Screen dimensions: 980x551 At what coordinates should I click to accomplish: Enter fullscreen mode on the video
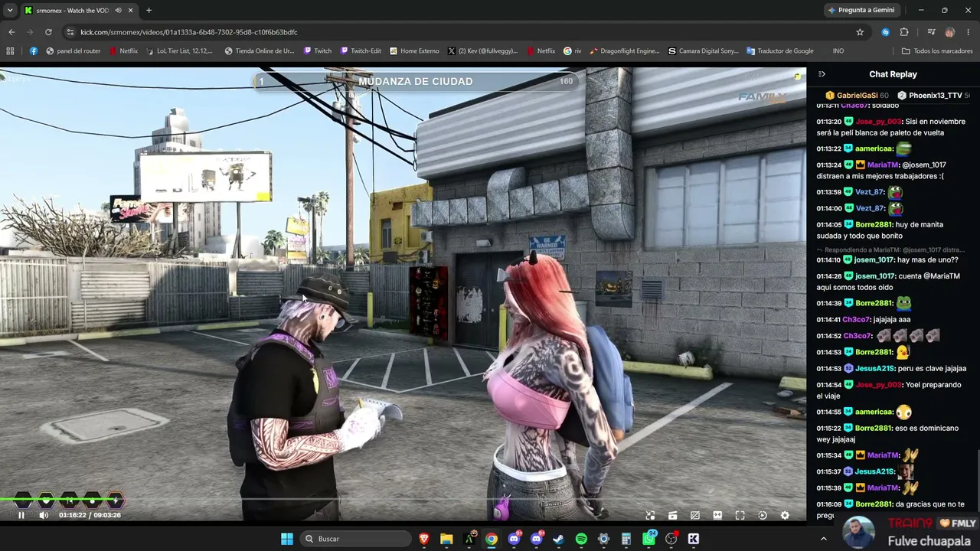click(x=740, y=515)
